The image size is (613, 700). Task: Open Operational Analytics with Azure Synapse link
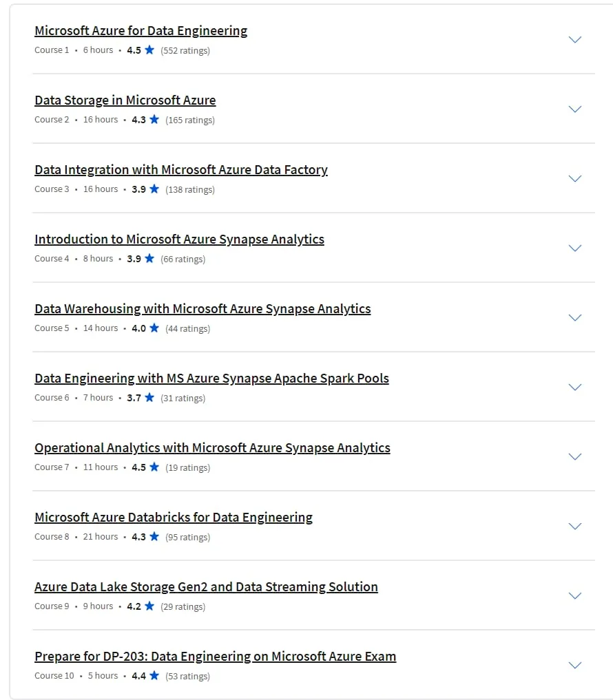[x=212, y=448]
